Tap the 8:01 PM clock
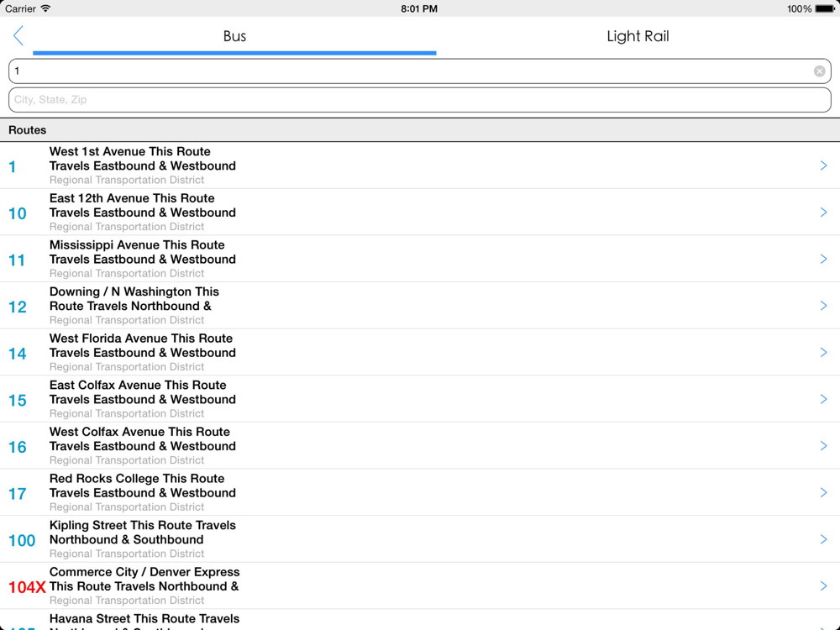This screenshot has width=840, height=630. [x=419, y=8]
